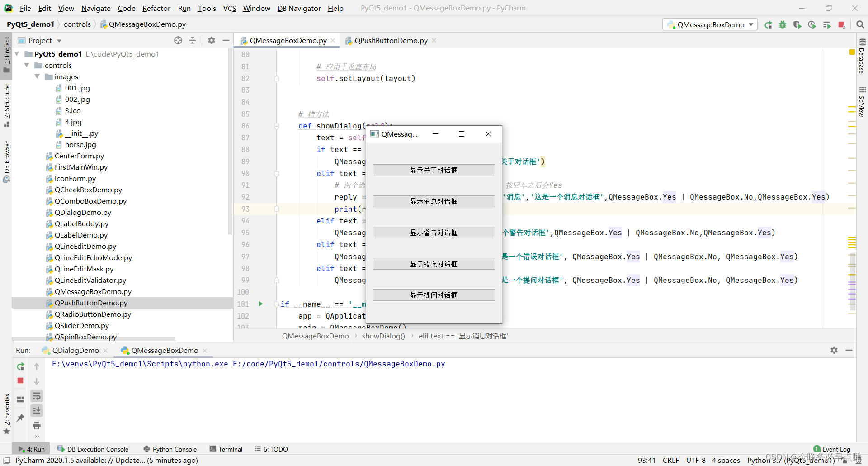Open Project view dropdown arrow
Screen dimensions: 868x466
59,41
